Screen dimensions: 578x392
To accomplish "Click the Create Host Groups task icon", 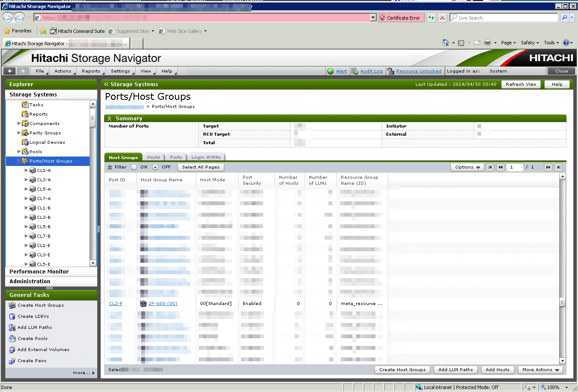I will 12,305.
